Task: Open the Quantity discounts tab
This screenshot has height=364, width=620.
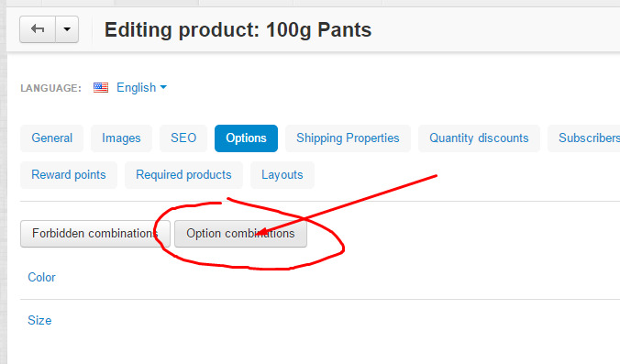Action: click(479, 138)
